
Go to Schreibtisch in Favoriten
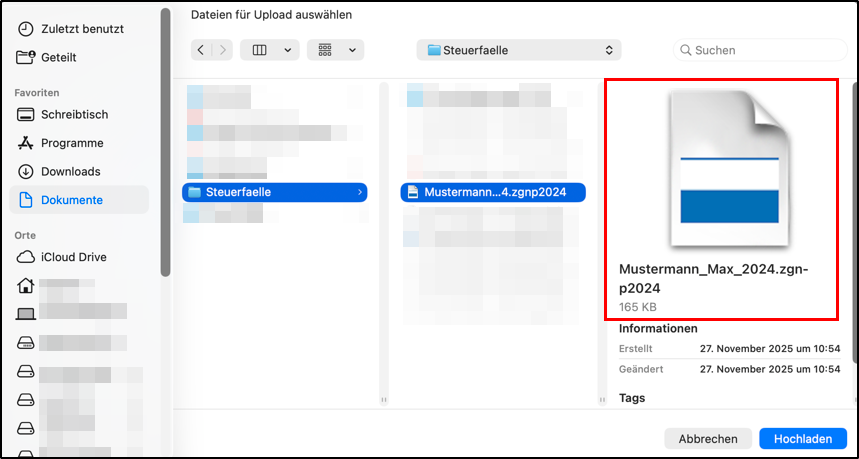click(x=63, y=114)
